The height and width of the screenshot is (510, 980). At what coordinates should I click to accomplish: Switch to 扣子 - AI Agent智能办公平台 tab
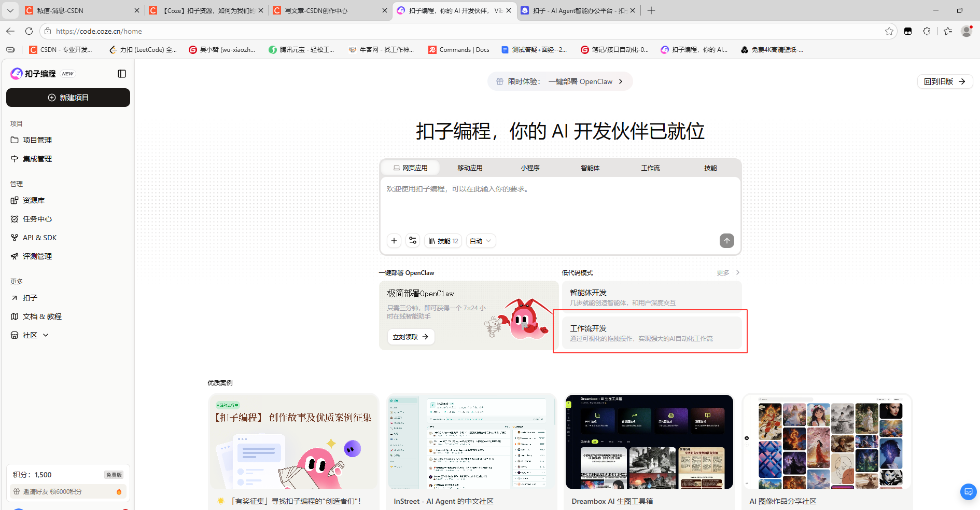(577, 10)
